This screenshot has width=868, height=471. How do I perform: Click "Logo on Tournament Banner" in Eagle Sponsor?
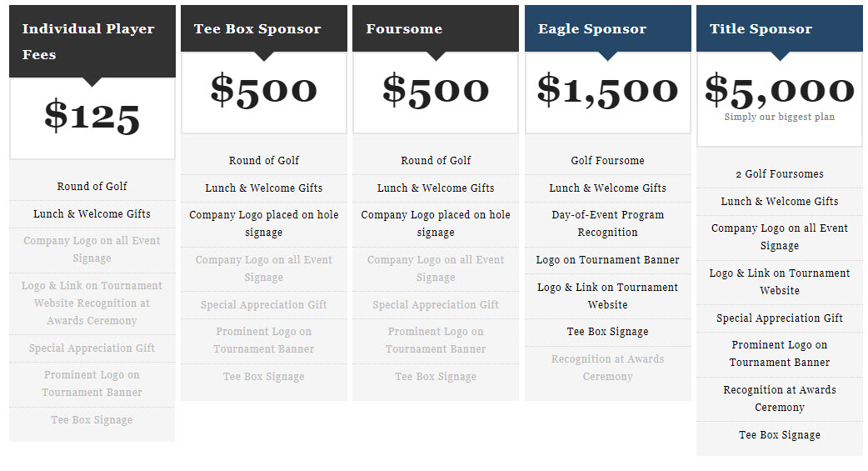coord(607,260)
